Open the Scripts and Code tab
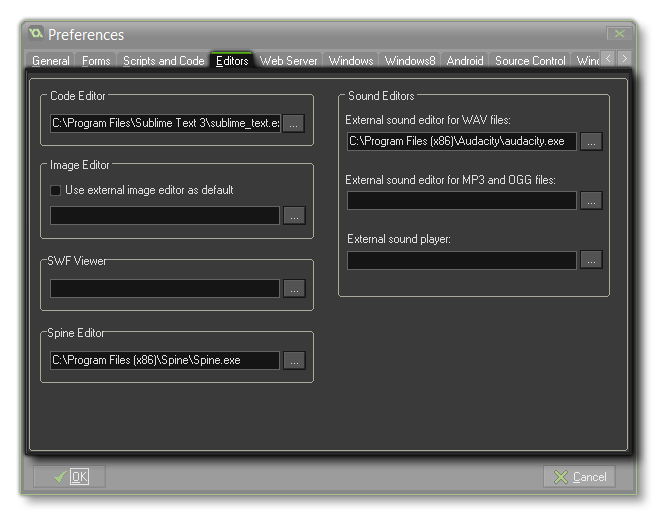Screen dimensions: 657x515 coord(163,61)
